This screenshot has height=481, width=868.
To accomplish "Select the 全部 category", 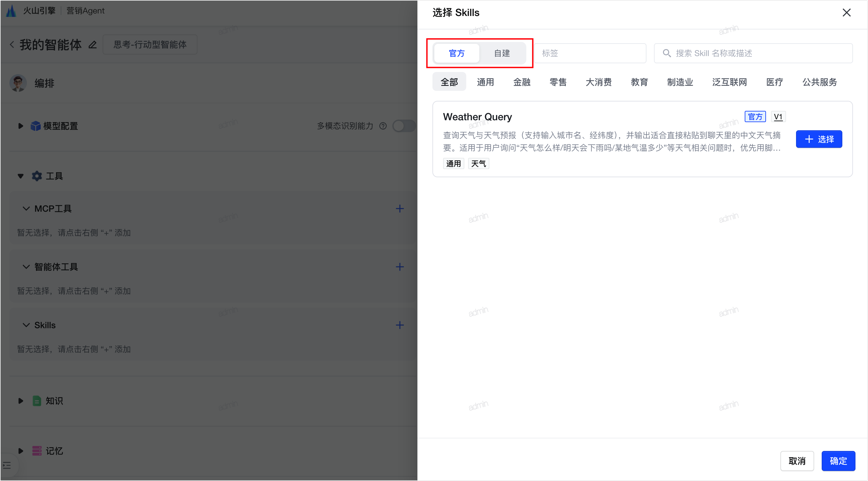I will 449,82.
